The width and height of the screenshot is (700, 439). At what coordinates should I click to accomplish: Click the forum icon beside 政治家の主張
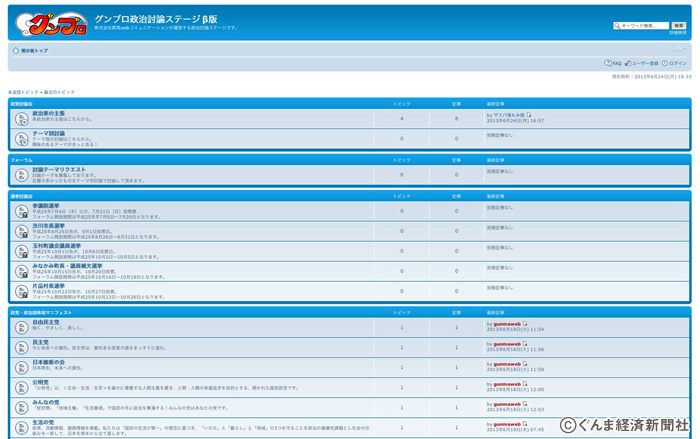(22, 118)
